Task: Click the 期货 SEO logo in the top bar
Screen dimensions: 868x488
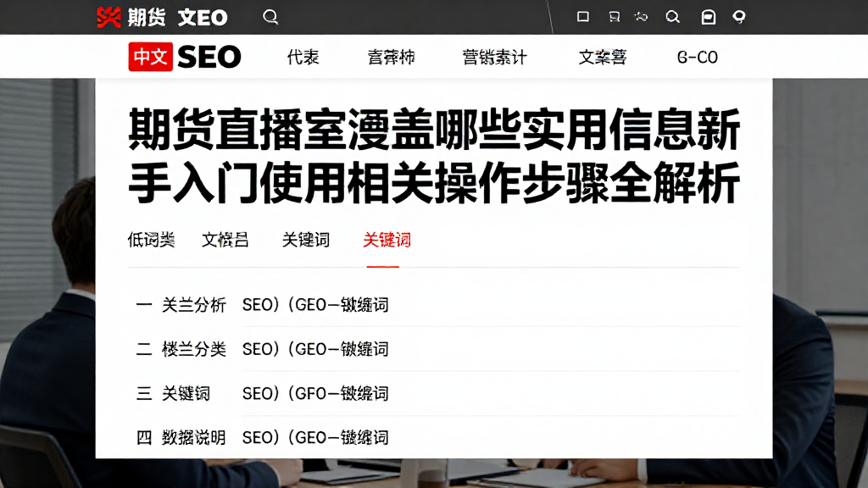Action: tap(162, 17)
